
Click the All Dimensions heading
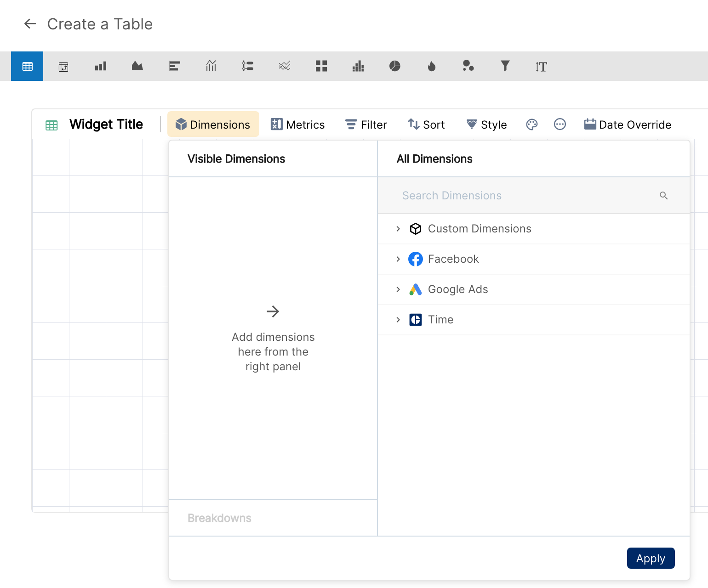(434, 159)
